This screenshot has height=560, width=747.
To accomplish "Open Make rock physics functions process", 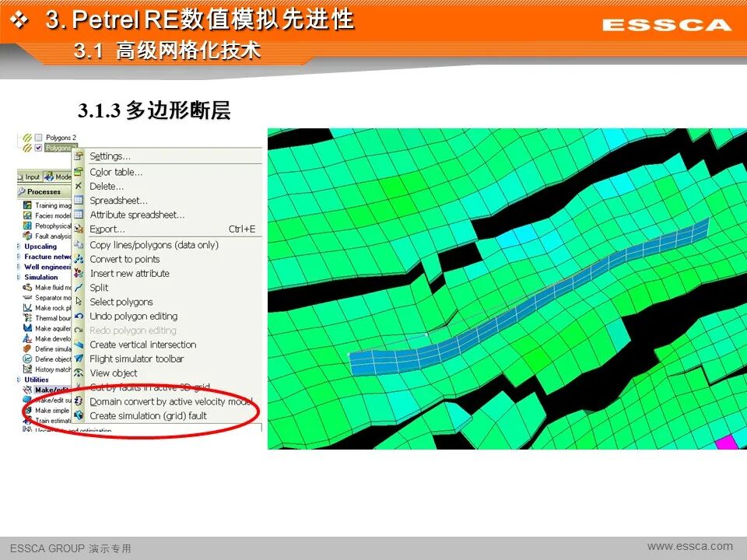I will coord(47,308).
